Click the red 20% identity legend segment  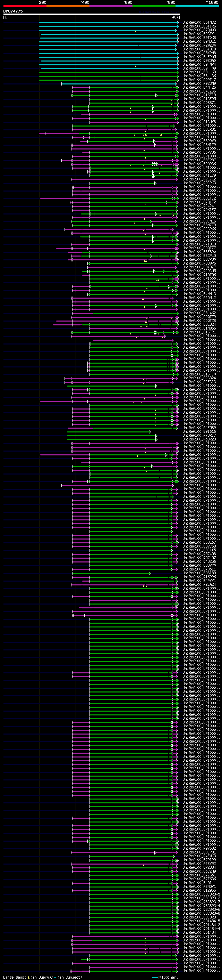[x=25, y=6]
